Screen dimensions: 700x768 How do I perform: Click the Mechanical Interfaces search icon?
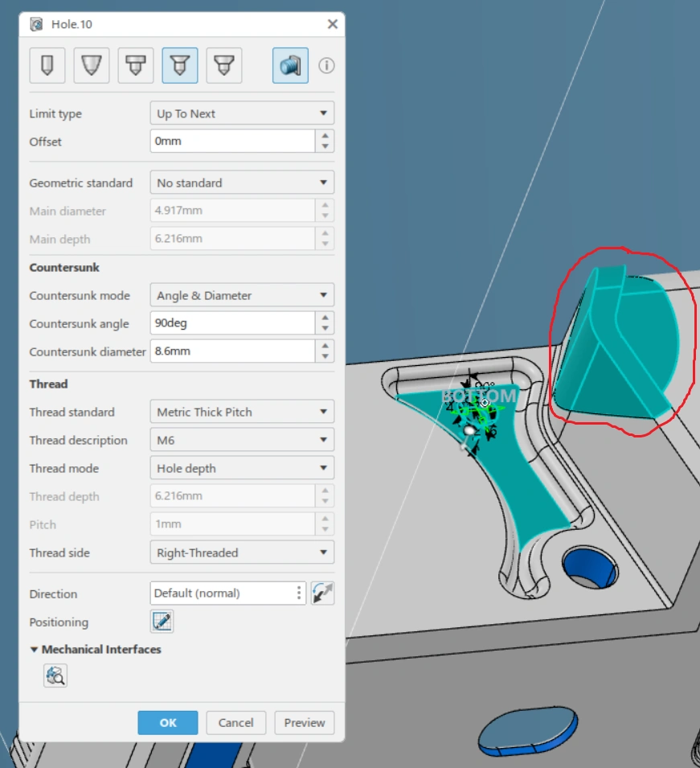(55, 676)
